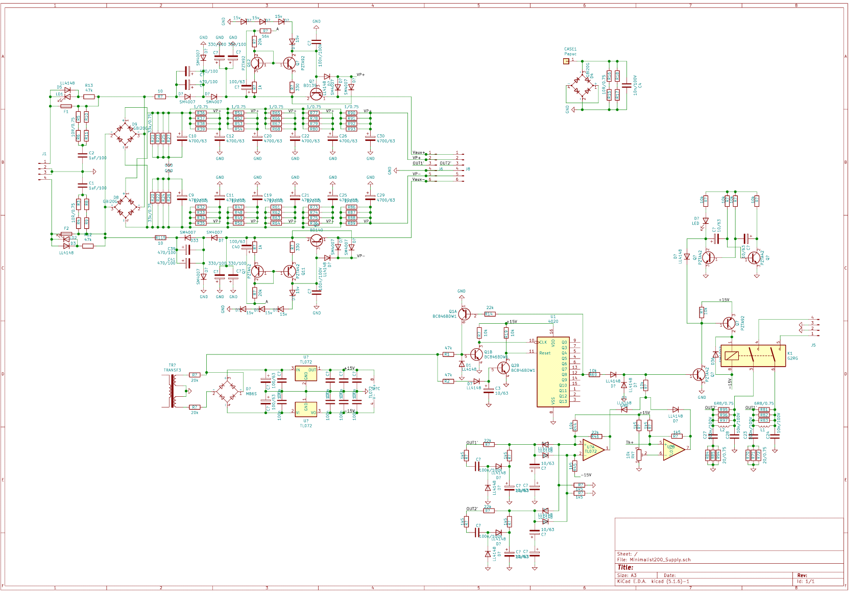Select the op-amp fed by Th+
This screenshot has width=868, height=601.
point(674,449)
